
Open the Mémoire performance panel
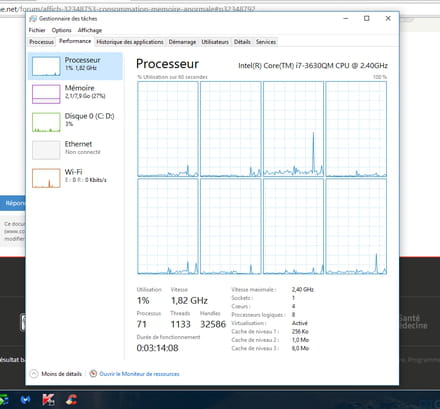coord(75,94)
